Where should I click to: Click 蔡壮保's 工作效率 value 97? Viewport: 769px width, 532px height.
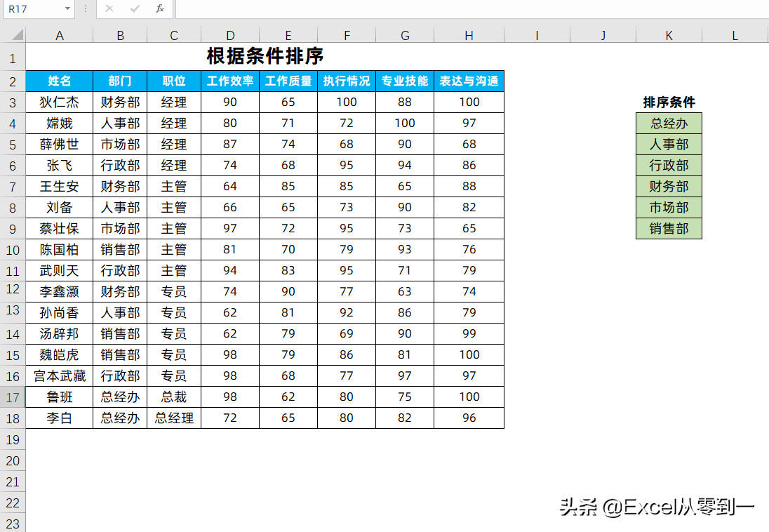point(230,229)
